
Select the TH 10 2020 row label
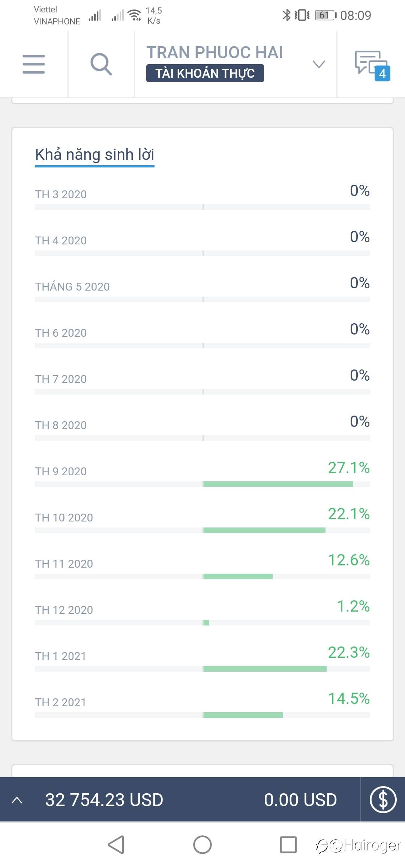(x=64, y=518)
